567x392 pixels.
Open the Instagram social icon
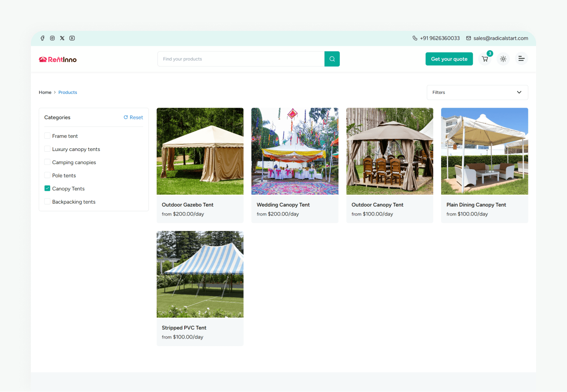point(52,38)
